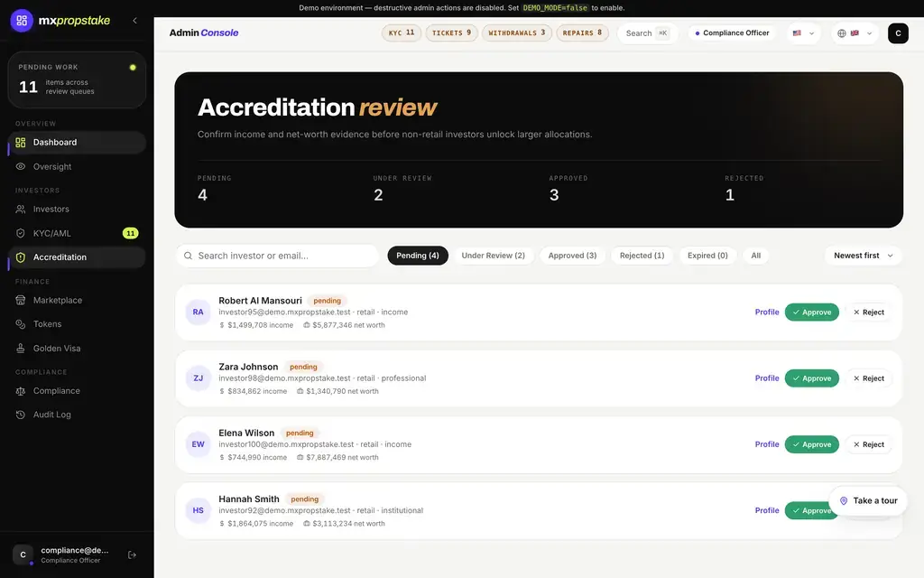Click the Dashboard grid icon

pos(21,142)
